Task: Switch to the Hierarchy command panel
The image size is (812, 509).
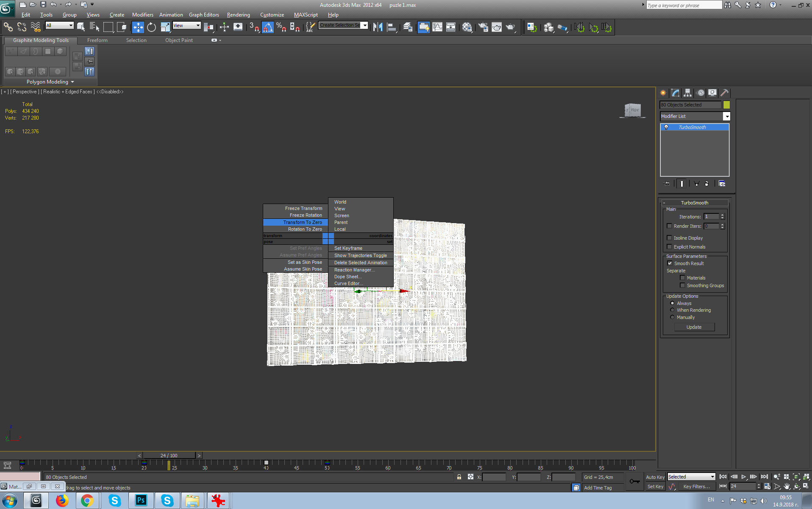Action: pos(688,92)
